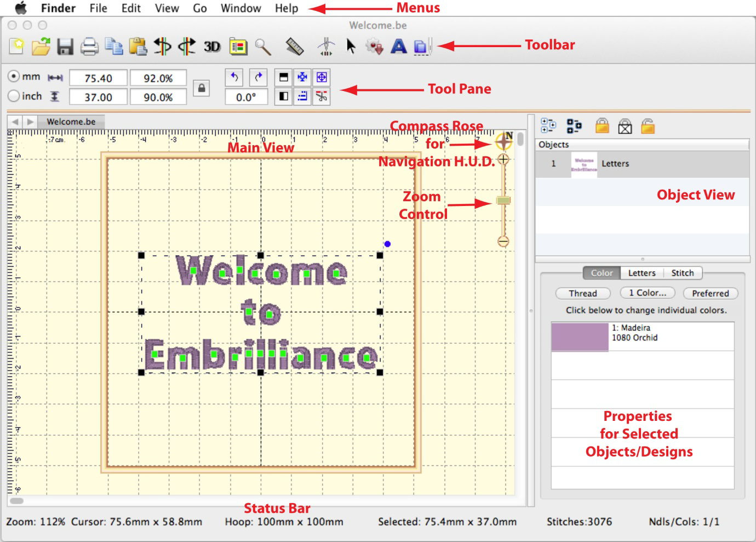Click the Madeira 1080 Orchid color swatch
Screen dimensions: 756x542
pos(579,335)
